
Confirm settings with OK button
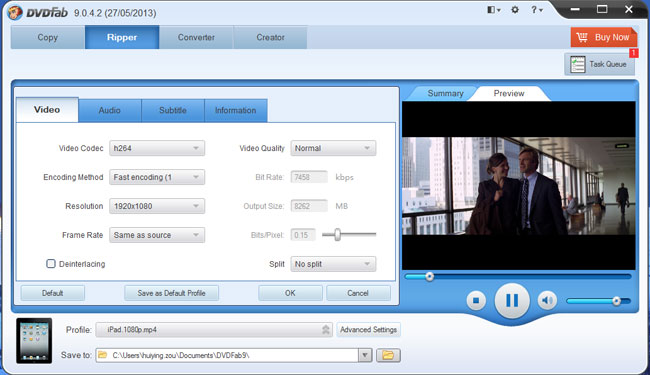point(290,293)
